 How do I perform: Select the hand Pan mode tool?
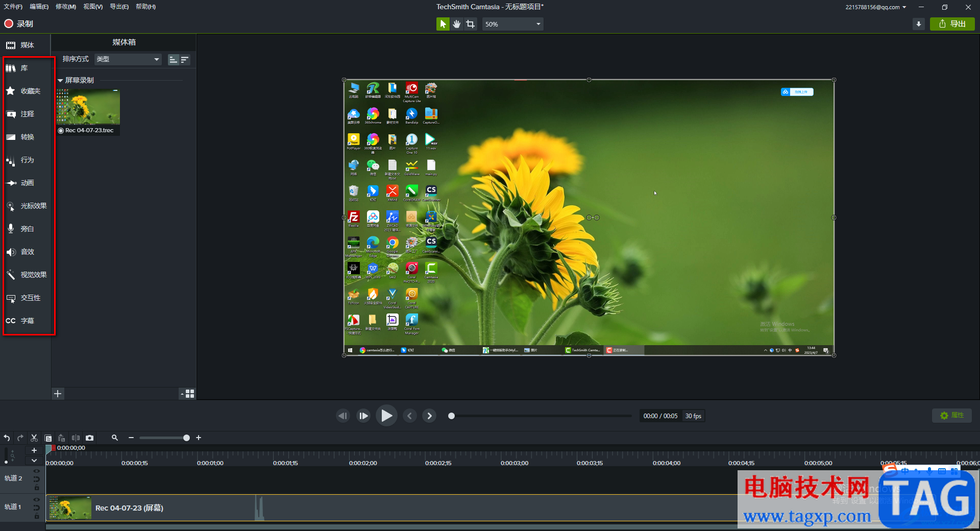(456, 24)
